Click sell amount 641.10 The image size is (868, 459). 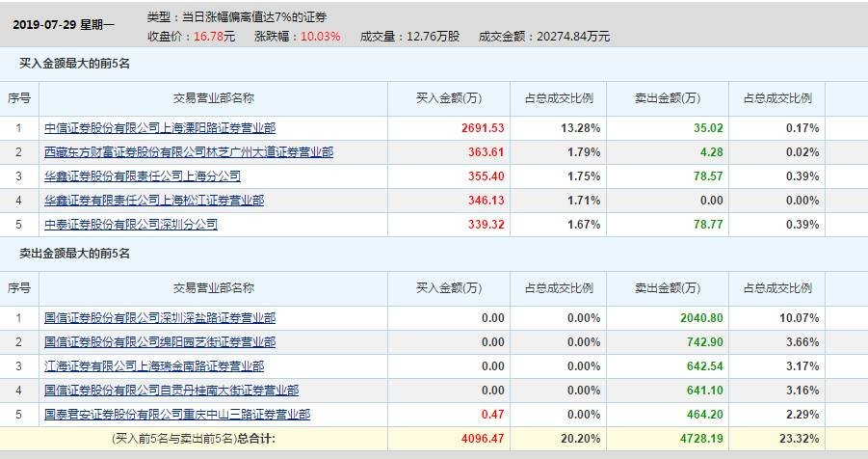pos(704,391)
